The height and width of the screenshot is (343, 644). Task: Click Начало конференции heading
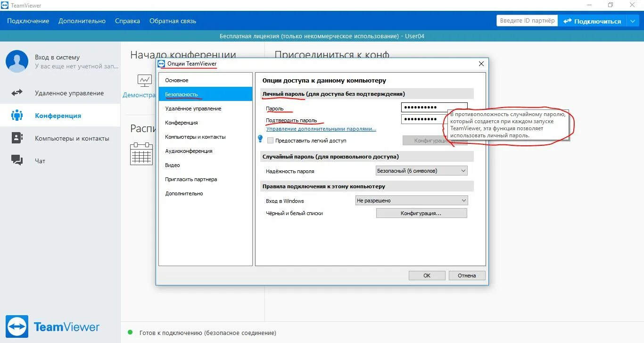pyautogui.click(x=183, y=55)
